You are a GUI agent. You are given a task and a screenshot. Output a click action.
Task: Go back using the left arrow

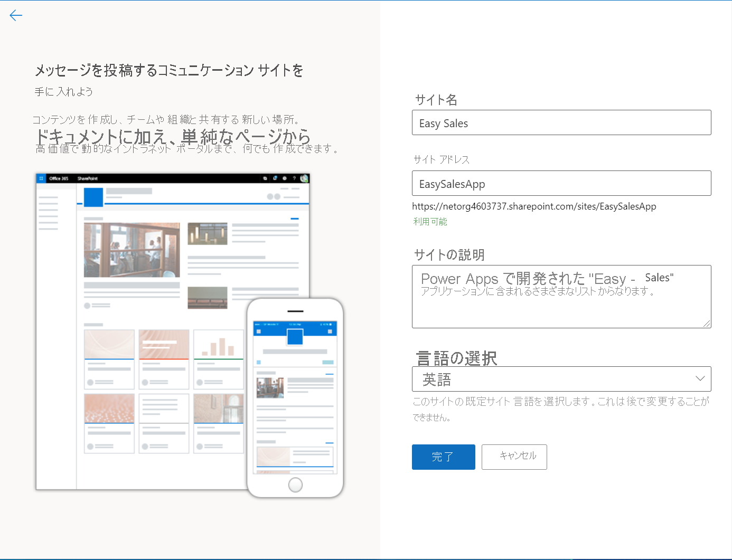(x=16, y=15)
